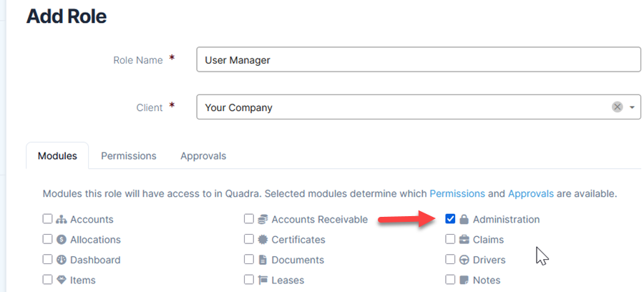The height and width of the screenshot is (292, 644).
Task: Click into the Role Name field
Action: point(419,59)
